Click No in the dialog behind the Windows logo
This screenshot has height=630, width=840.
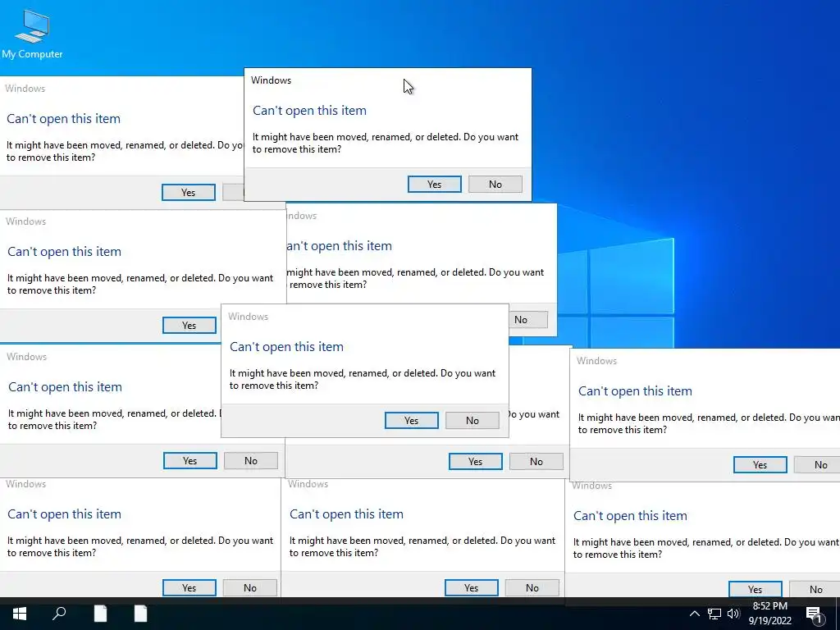(x=527, y=320)
